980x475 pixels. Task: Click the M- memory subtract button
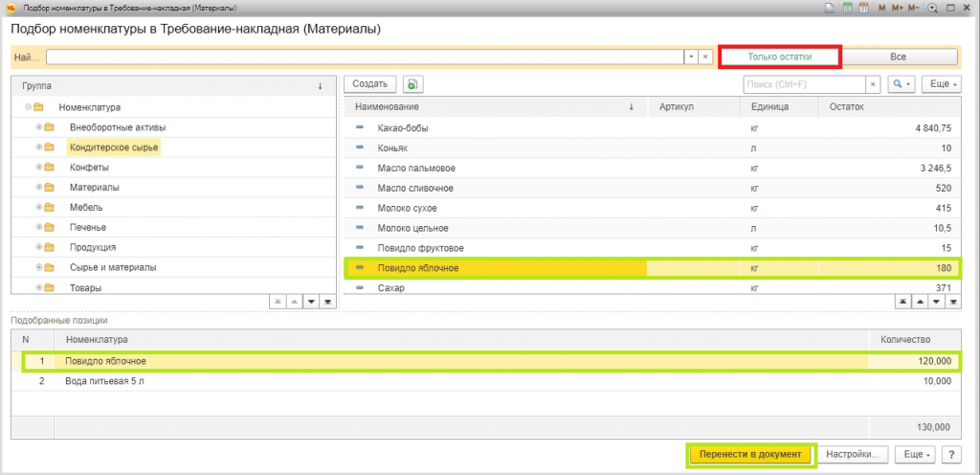click(913, 8)
